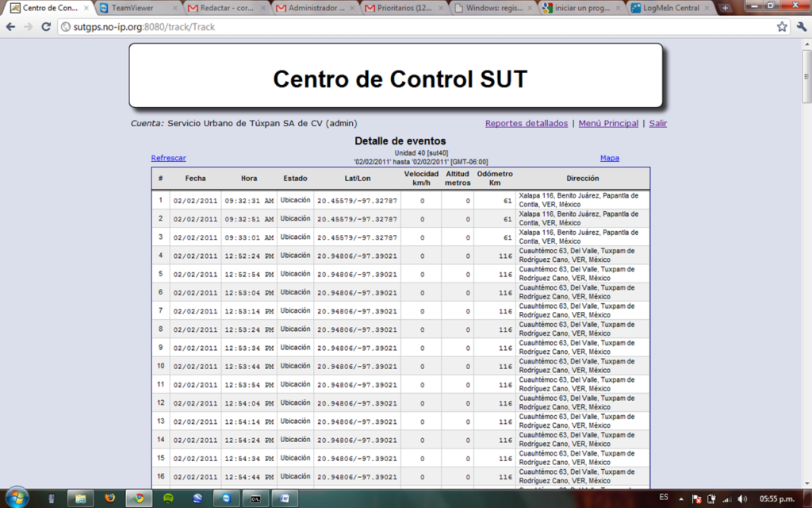Open Windows Explorer folder in taskbar
The image size is (812, 508).
80,498
